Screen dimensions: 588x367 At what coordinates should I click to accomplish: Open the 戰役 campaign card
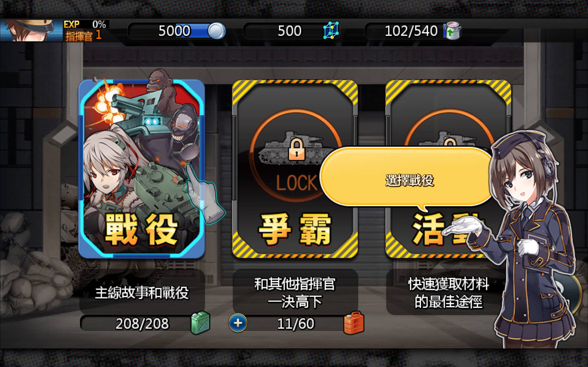point(142,169)
